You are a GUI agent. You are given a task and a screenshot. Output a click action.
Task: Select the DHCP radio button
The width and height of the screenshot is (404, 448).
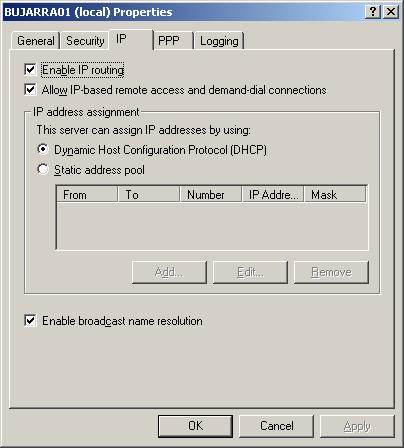point(43,149)
